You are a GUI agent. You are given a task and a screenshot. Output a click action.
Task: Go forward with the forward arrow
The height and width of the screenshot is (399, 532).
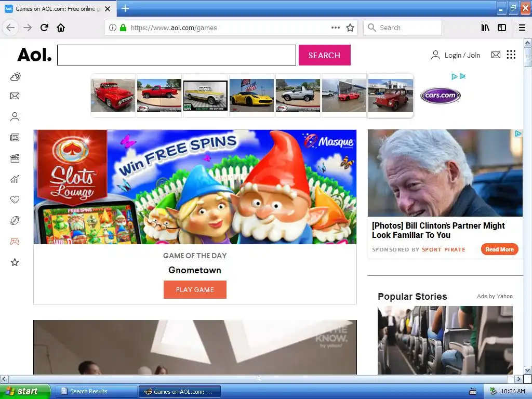28,28
